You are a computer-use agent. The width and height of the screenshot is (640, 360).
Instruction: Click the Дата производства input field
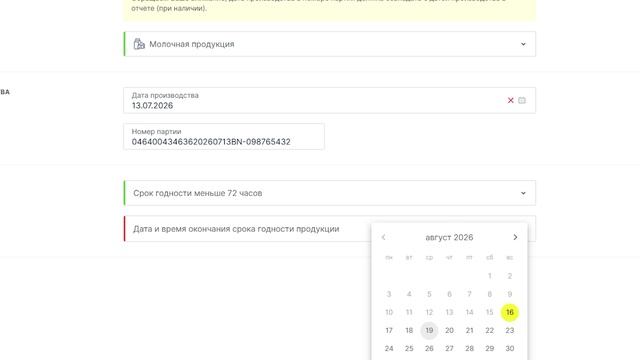330,100
